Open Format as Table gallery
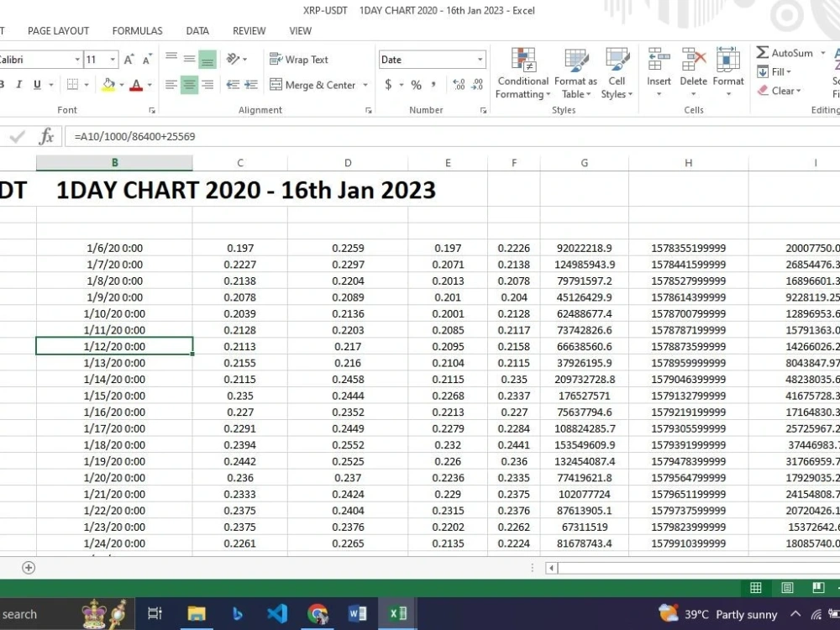The width and height of the screenshot is (840, 630). (576, 73)
